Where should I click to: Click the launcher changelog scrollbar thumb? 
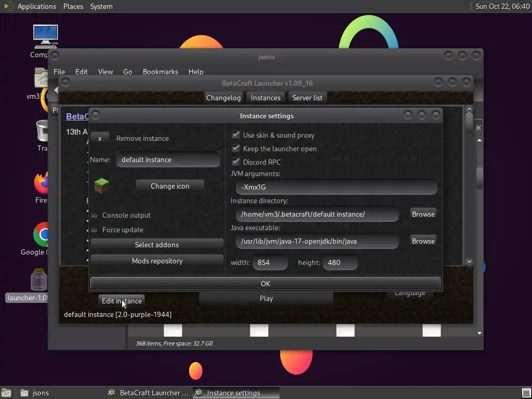tap(469, 123)
